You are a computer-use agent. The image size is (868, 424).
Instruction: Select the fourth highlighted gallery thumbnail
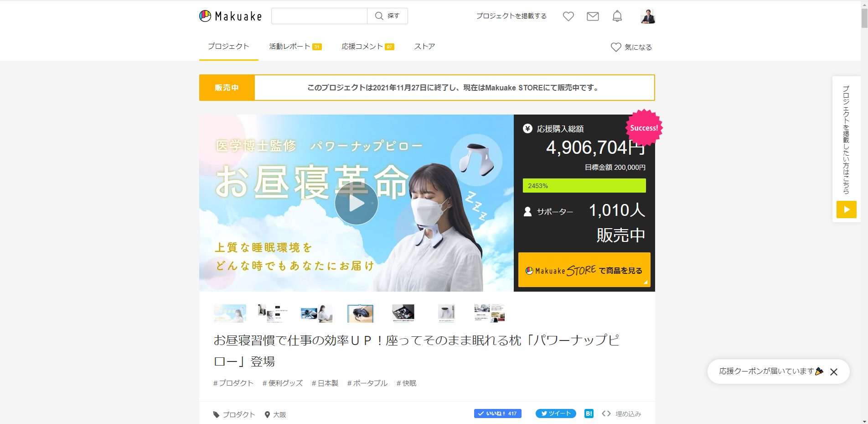click(x=360, y=314)
